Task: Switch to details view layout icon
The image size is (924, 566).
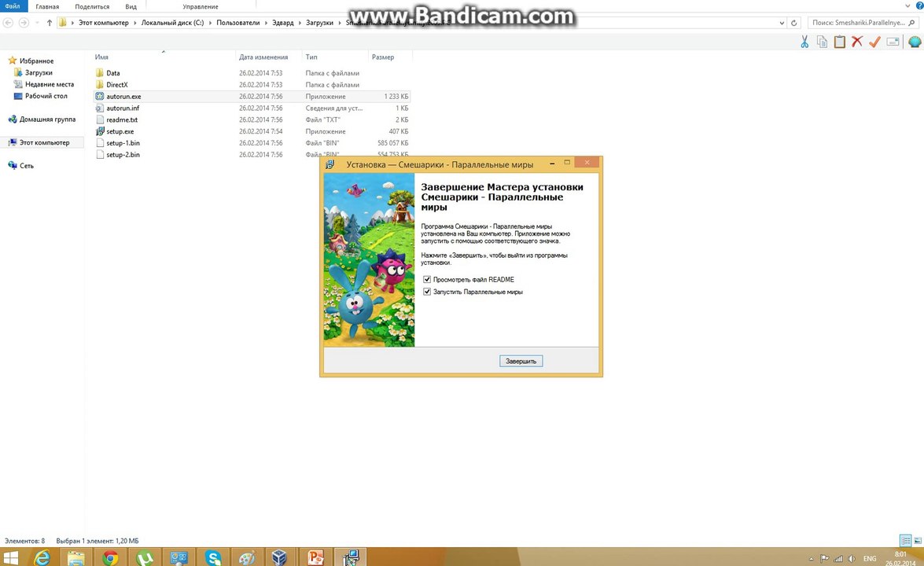Action: [x=905, y=541]
